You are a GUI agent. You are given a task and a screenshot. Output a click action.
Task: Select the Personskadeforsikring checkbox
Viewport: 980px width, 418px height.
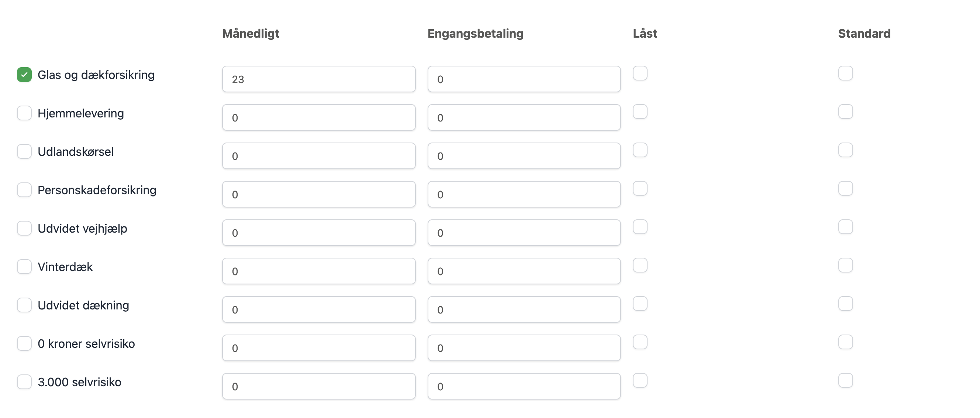point(24,189)
